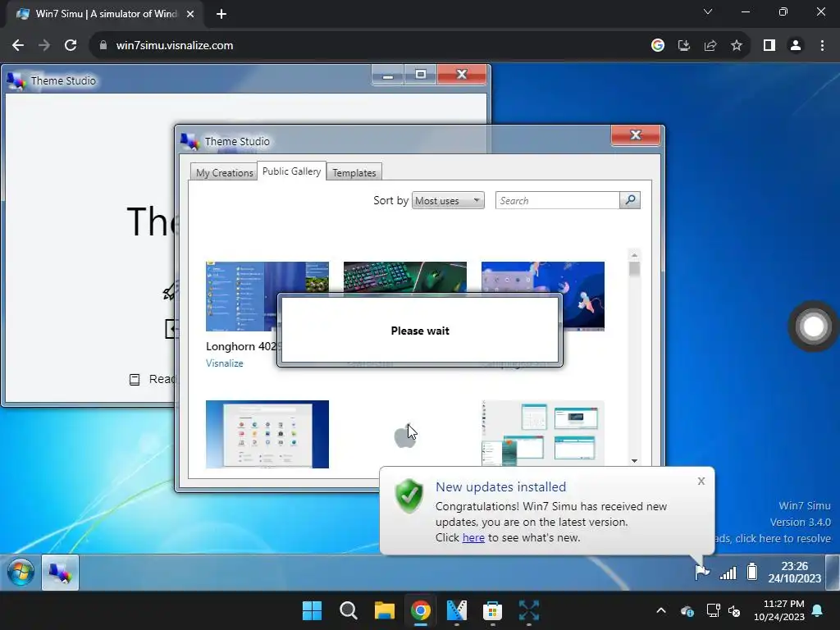Click the gallery scrollbar up arrow
This screenshot has height=630, width=840.
pyautogui.click(x=634, y=255)
